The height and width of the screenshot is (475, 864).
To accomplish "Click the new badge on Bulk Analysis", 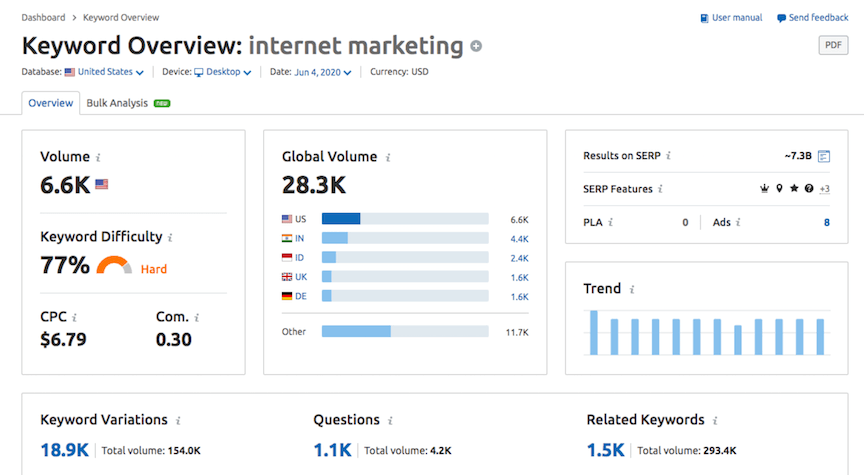I will coord(162,103).
